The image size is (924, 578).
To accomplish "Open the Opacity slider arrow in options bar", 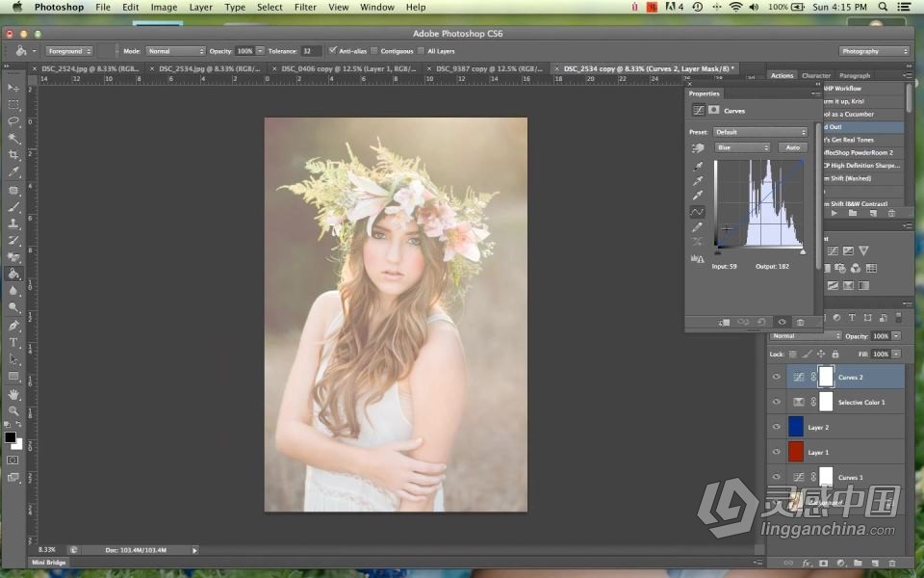I will pyautogui.click(x=260, y=51).
